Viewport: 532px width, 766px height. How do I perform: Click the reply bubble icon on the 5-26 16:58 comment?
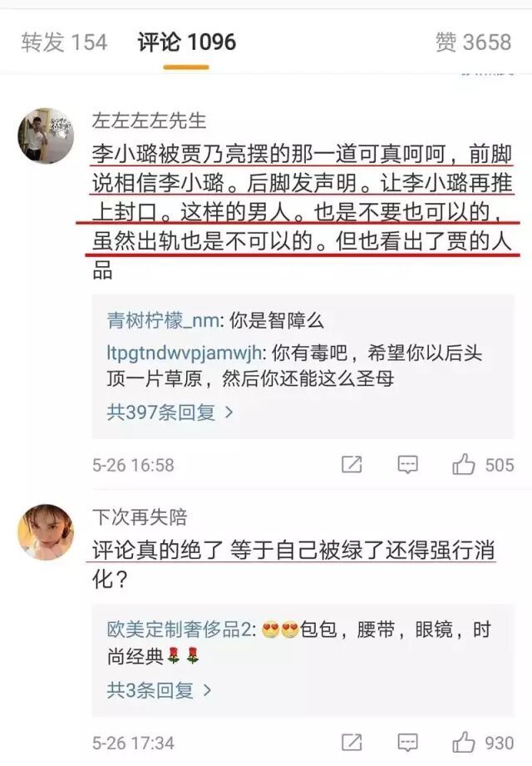407,465
